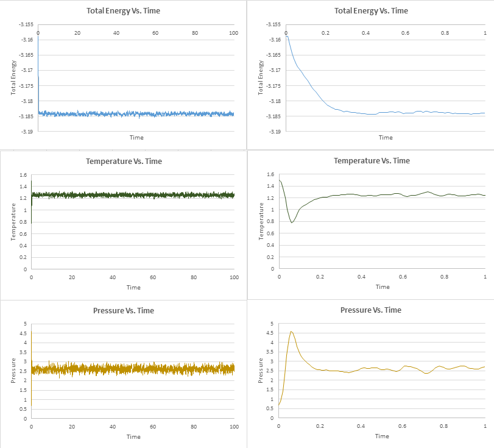This screenshot has height=448, width=494.
Task: Click 0.8 time label in 0–1 Temperature chart
Action: coord(444,277)
